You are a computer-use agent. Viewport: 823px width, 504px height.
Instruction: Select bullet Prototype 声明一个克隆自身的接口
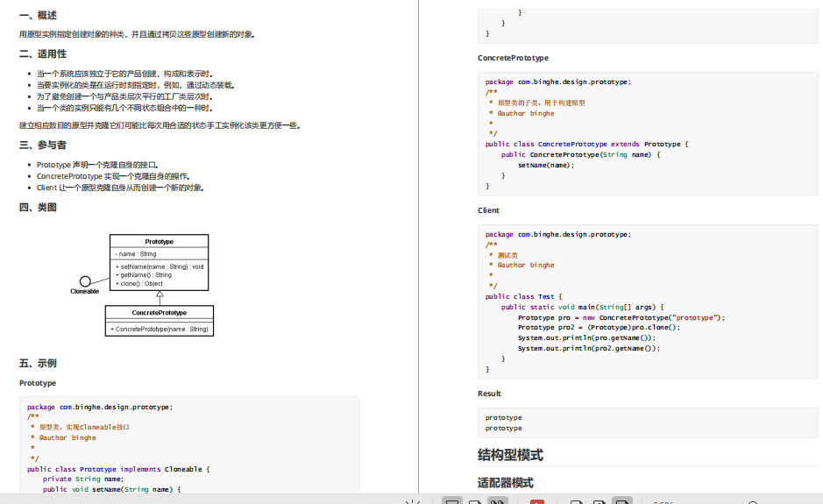coord(97,165)
